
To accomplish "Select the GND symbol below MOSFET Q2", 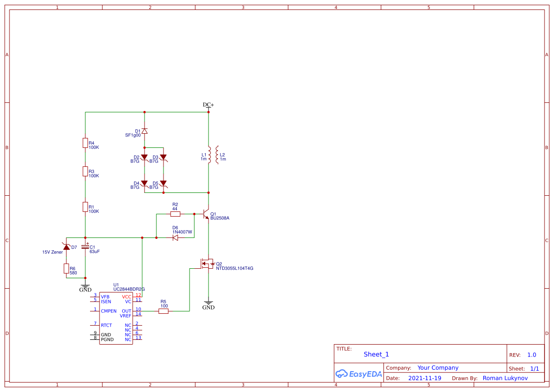I will click(208, 303).
